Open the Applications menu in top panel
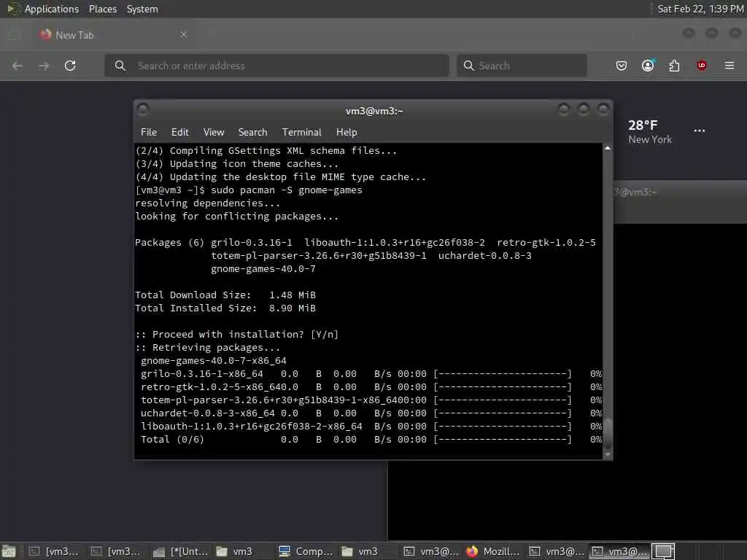Screen dimensions: 747x560 (52, 9)
